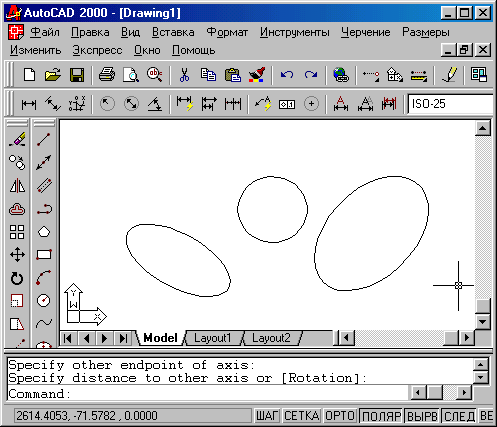
Task: Select the Rotate tool
Action: [x=17, y=278]
